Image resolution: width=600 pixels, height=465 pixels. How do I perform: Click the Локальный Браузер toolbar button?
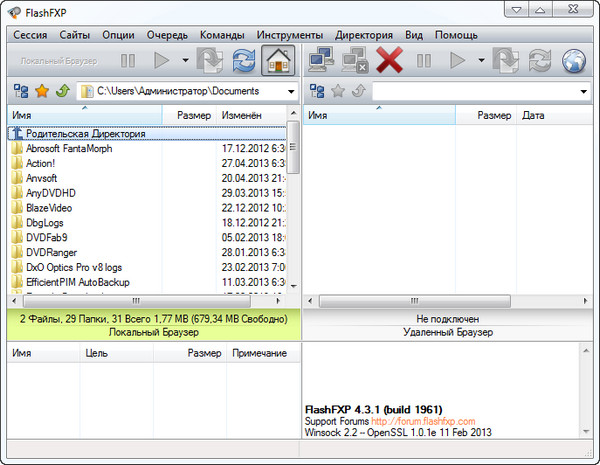tap(59, 61)
